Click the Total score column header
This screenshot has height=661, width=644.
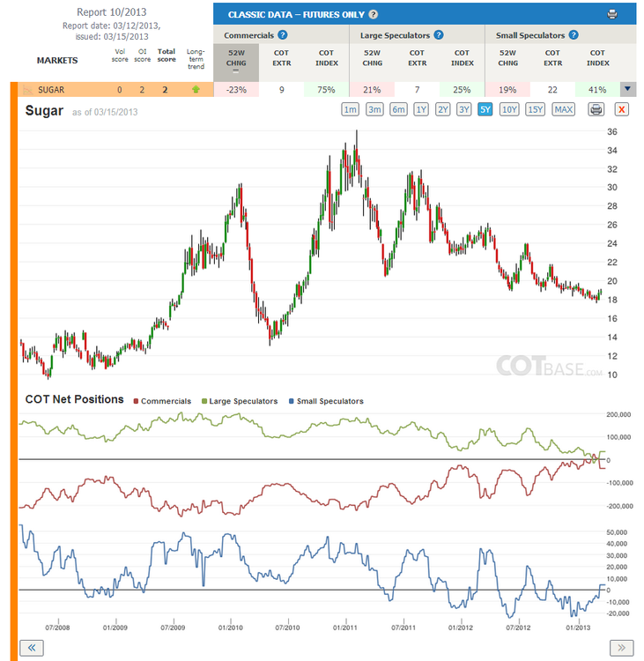pos(167,56)
